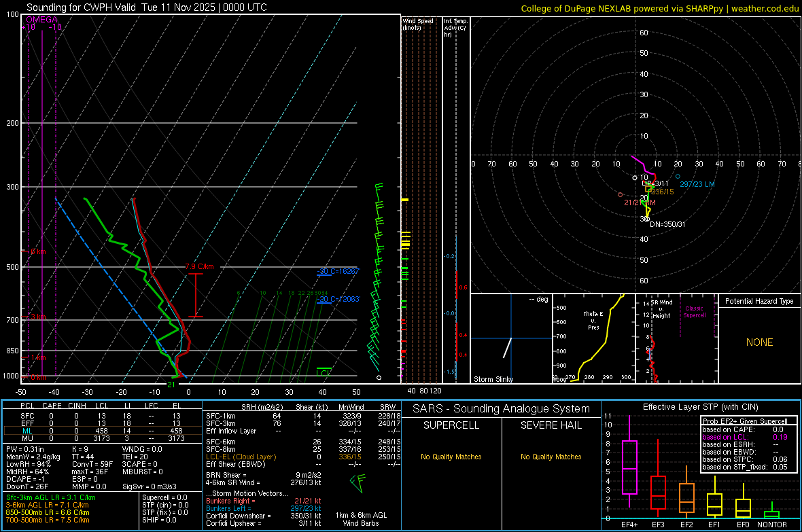Click the 21/21 RM storm motion label

640,202
